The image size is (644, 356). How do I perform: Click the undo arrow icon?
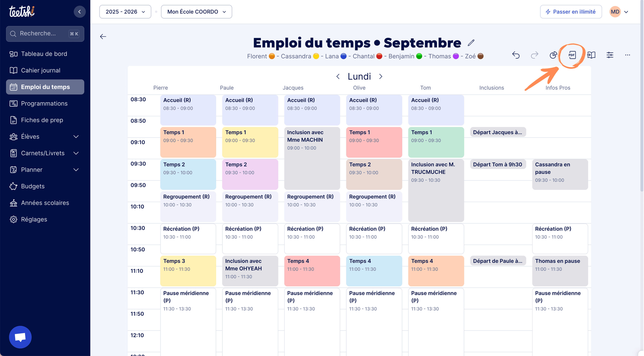click(x=516, y=55)
